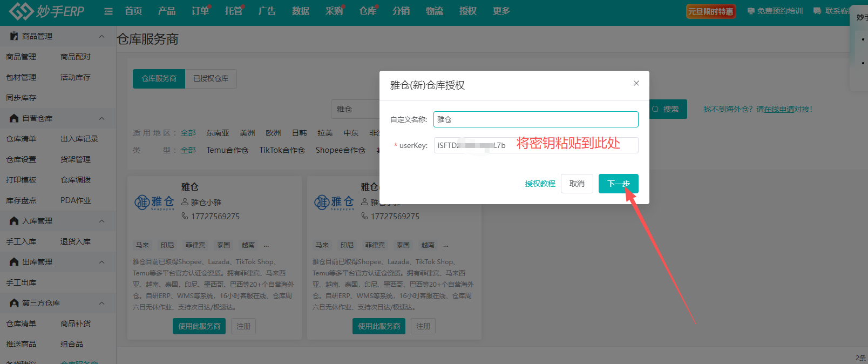
Task: Collapse the 自营仓库 sidebar section
Action: point(101,118)
